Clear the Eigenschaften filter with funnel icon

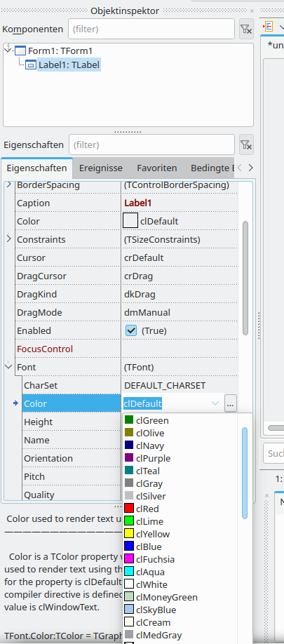246,145
